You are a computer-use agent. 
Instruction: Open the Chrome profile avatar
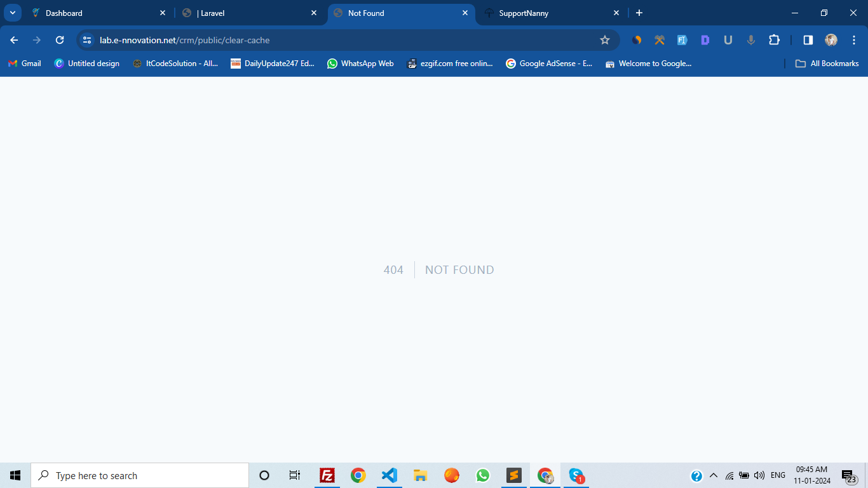pos(831,40)
